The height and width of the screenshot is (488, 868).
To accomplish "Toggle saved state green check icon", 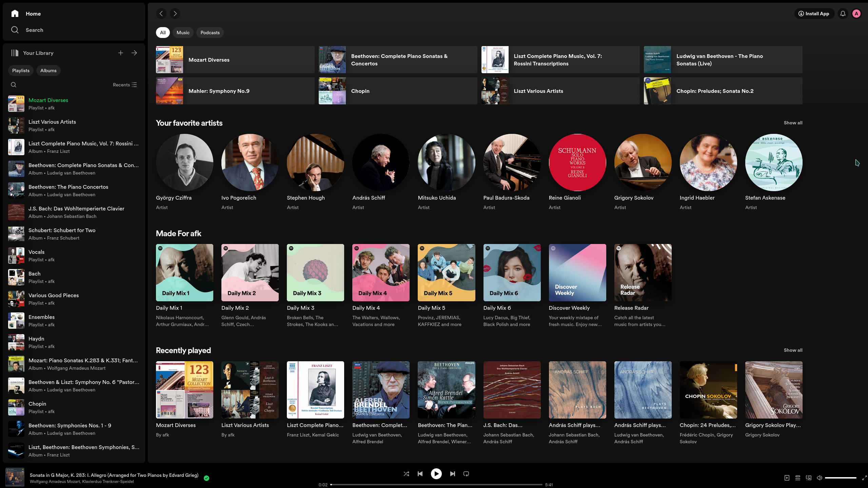I will click(206, 478).
